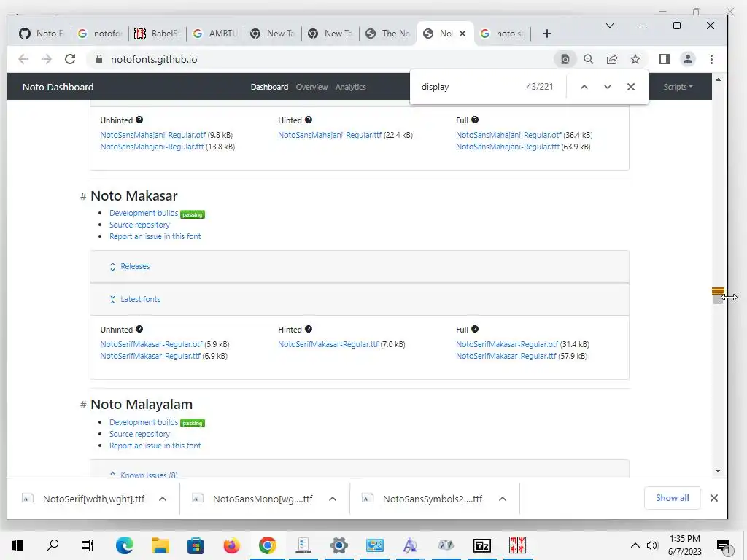Click scrollbar down arrow
This screenshot has height=560, width=747.
[718, 471]
